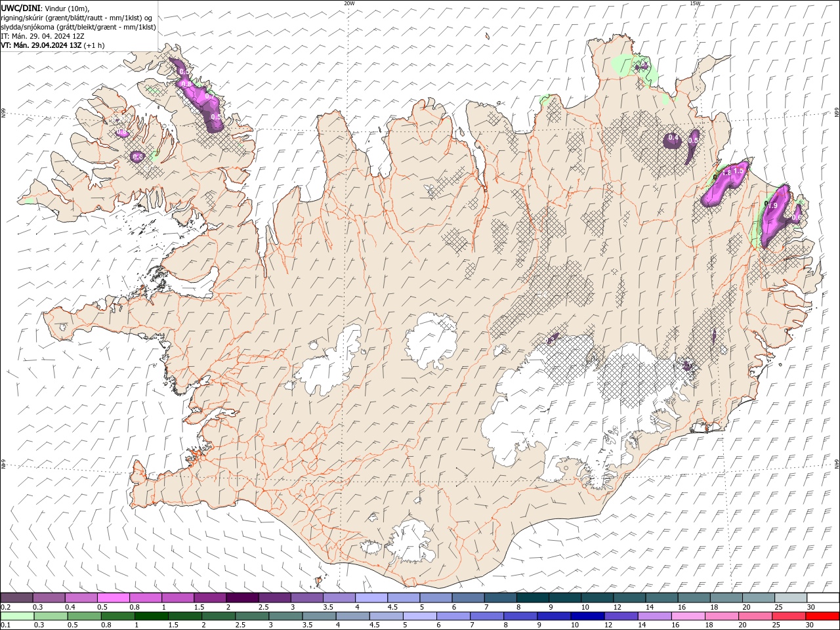This screenshot has height=630, width=840.
Task: Click the pale pink swatch labeled 16, bottom row
Action: pyautogui.click(x=688, y=616)
